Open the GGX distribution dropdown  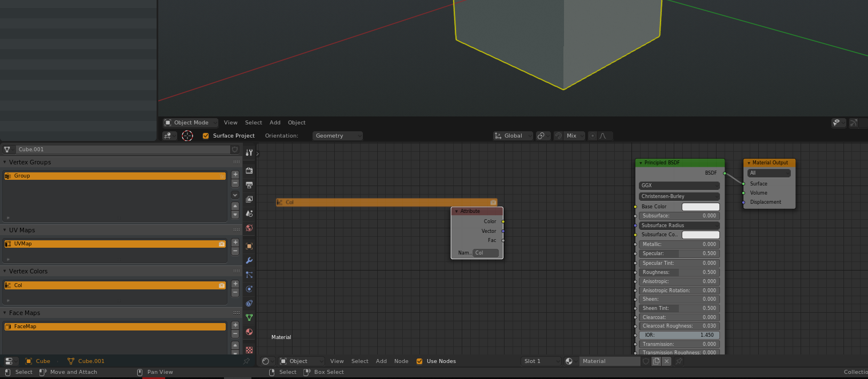(x=679, y=186)
